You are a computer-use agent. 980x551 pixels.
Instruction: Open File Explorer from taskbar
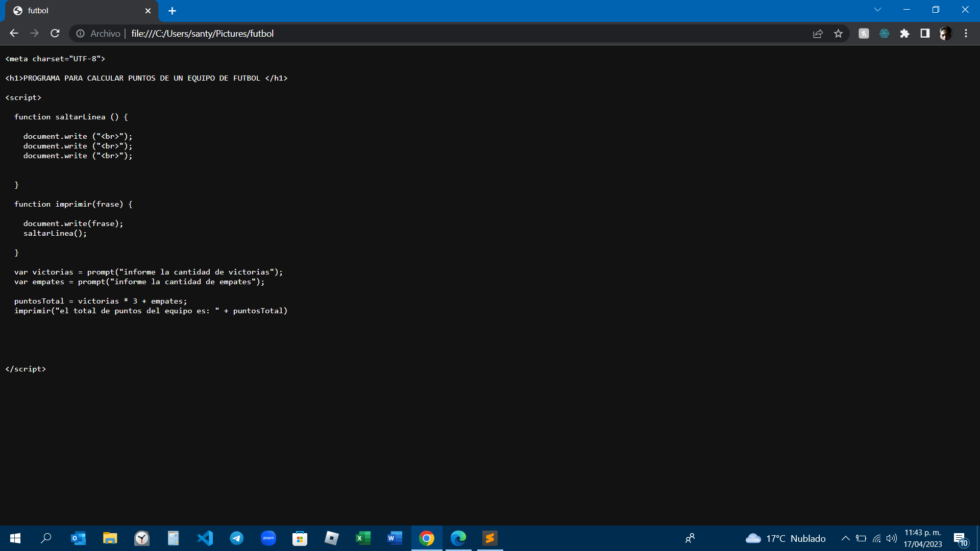point(110,538)
